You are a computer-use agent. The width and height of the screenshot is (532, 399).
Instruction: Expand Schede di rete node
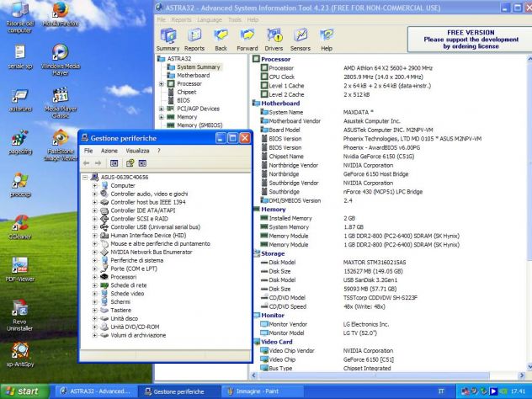click(x=94, y=285)
